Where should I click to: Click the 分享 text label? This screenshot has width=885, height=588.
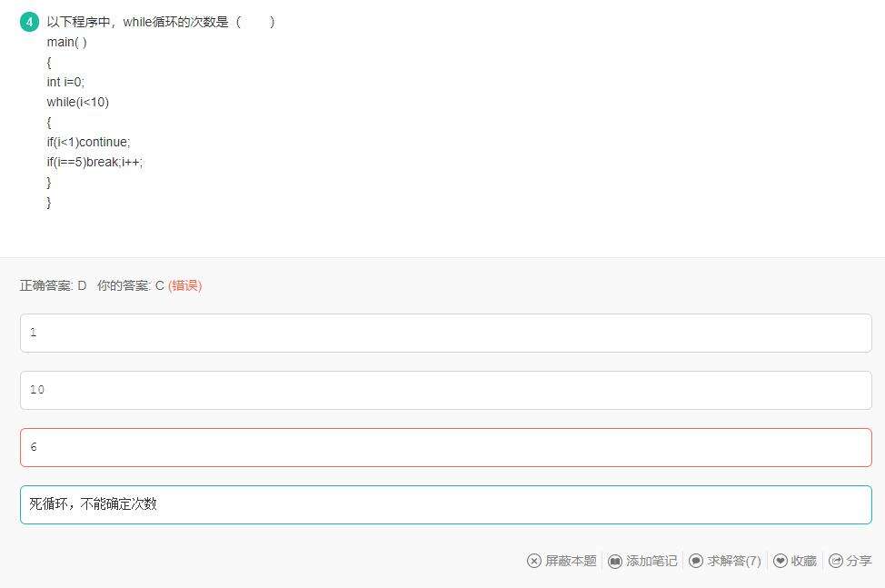[859, 561]
